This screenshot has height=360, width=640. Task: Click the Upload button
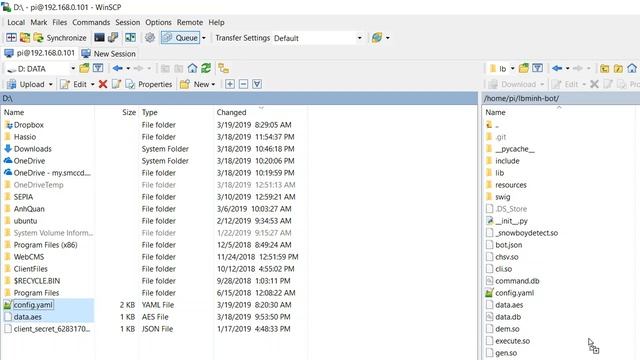pos(26,84)
